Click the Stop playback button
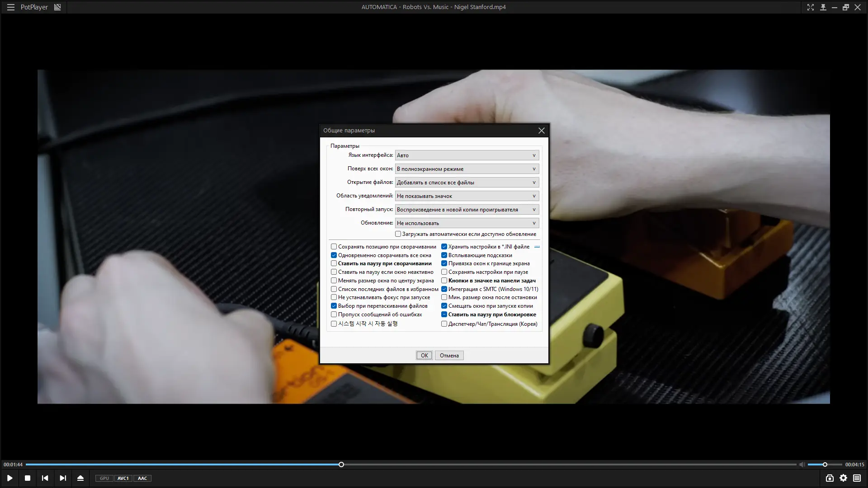 28,478
